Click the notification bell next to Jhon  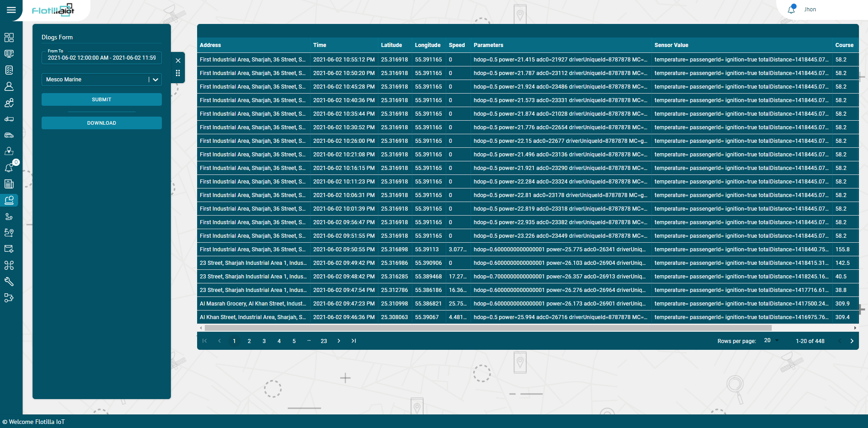791,9
